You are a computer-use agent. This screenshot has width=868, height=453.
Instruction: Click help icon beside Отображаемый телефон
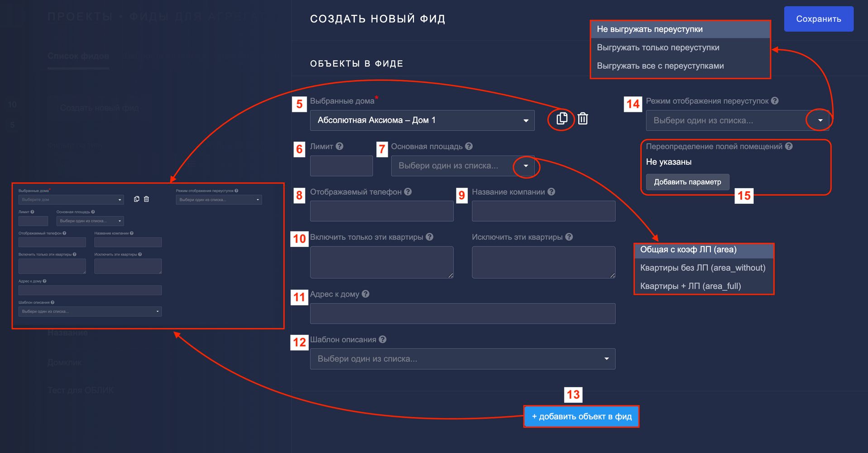coord(408,192)
